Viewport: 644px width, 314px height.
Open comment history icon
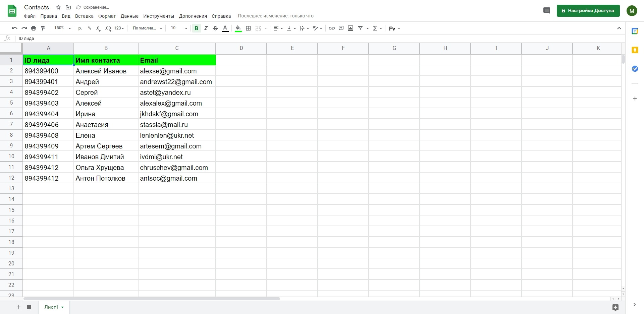point(547,11)
